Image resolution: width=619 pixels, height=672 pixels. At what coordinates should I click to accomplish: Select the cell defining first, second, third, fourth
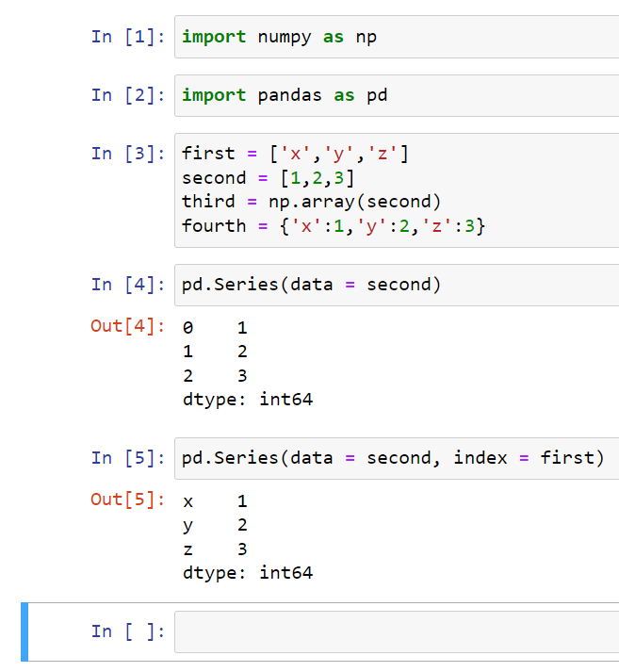tap(397, 190)
